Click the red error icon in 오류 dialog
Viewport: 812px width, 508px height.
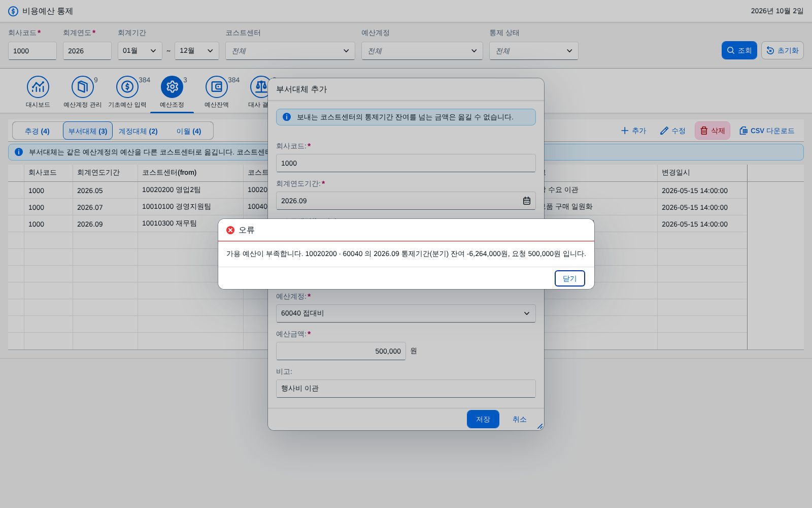click(x=230, y=230)
